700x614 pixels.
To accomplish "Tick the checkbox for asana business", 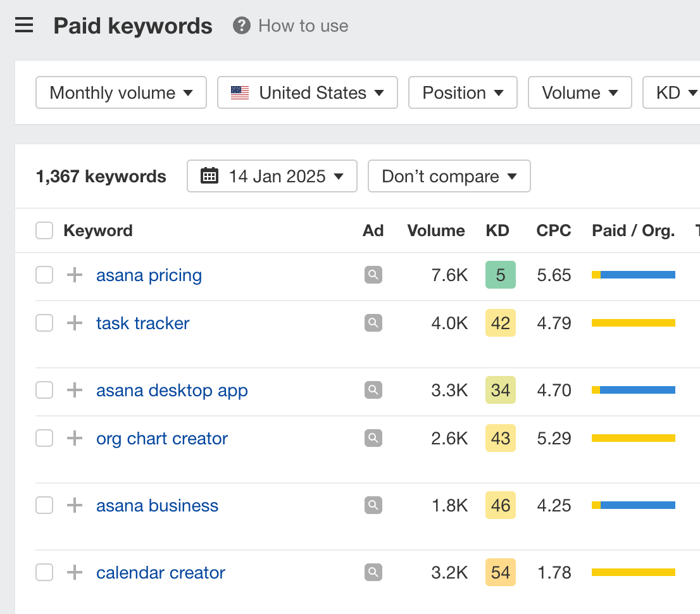I will pyautogui.click(x=44, y=505).
